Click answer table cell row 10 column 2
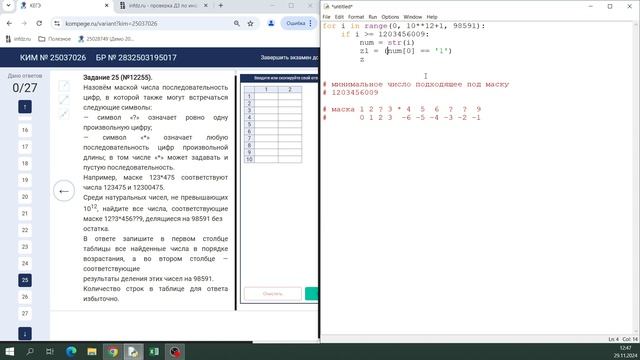The image size is (640, 360). 290,159
